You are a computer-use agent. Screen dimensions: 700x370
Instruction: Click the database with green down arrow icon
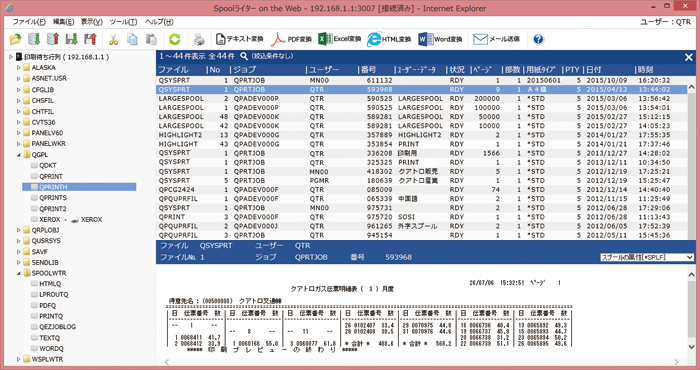click(x=34, y=39)
